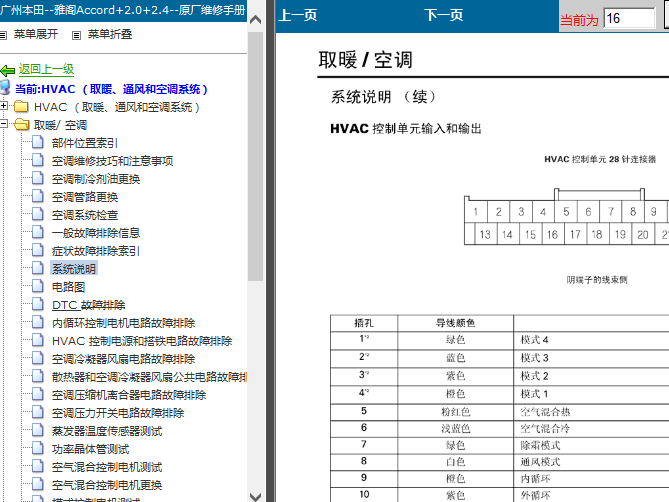Click the folder icon beside HVAC（取暖、通风和空调系统）

click(x=21, y=106)
